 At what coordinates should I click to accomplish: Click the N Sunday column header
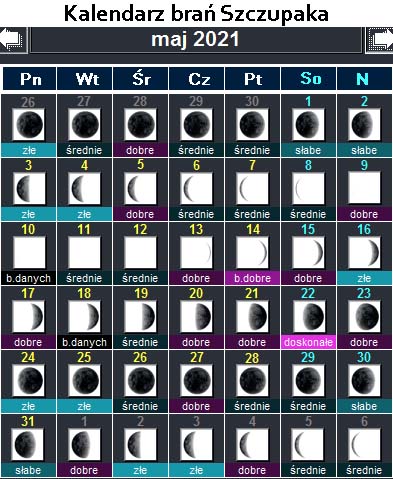[x=364, y=79]
